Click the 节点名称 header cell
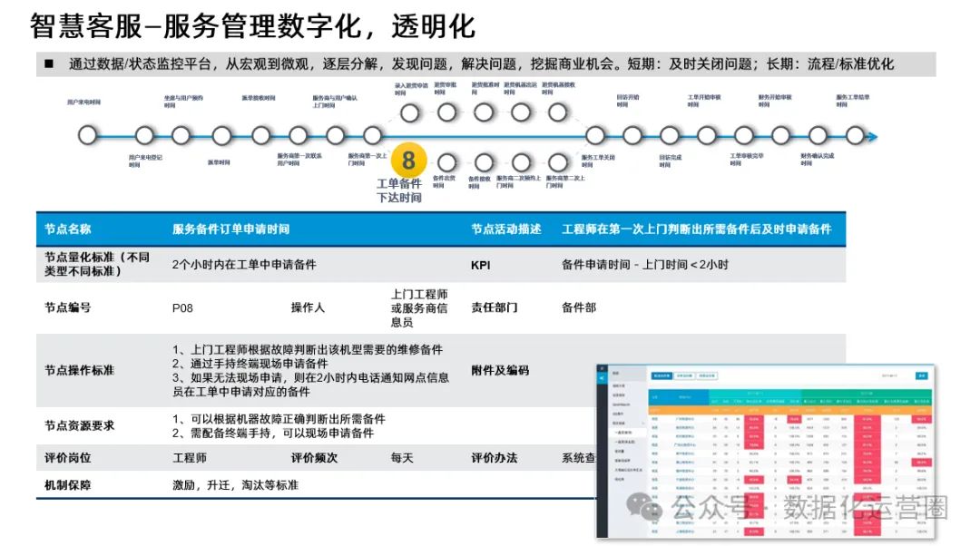Screen dimensions: 980x546 [67, 229]
